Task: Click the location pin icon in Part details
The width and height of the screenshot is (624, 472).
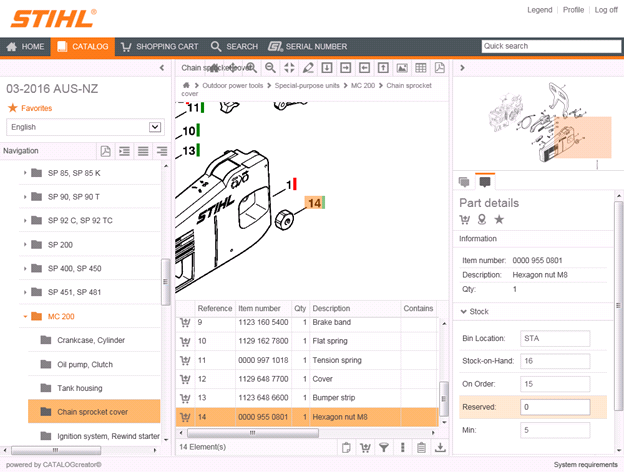Action: tap(482, 220)
